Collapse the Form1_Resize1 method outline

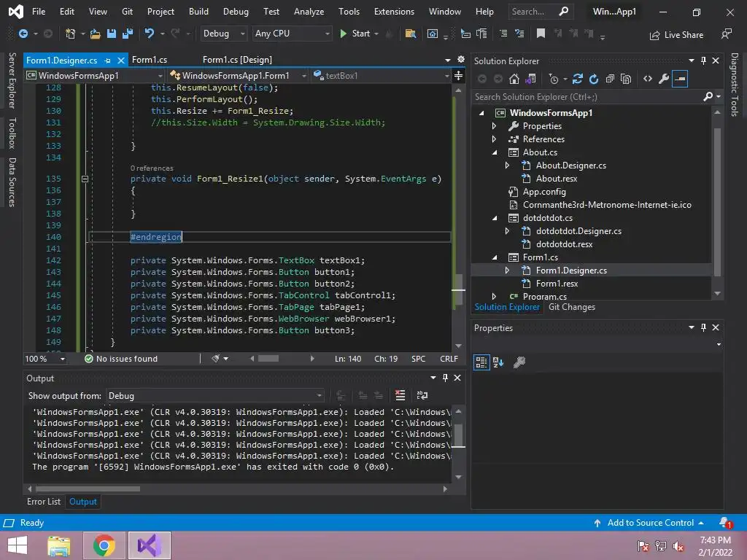click(85, 179)
